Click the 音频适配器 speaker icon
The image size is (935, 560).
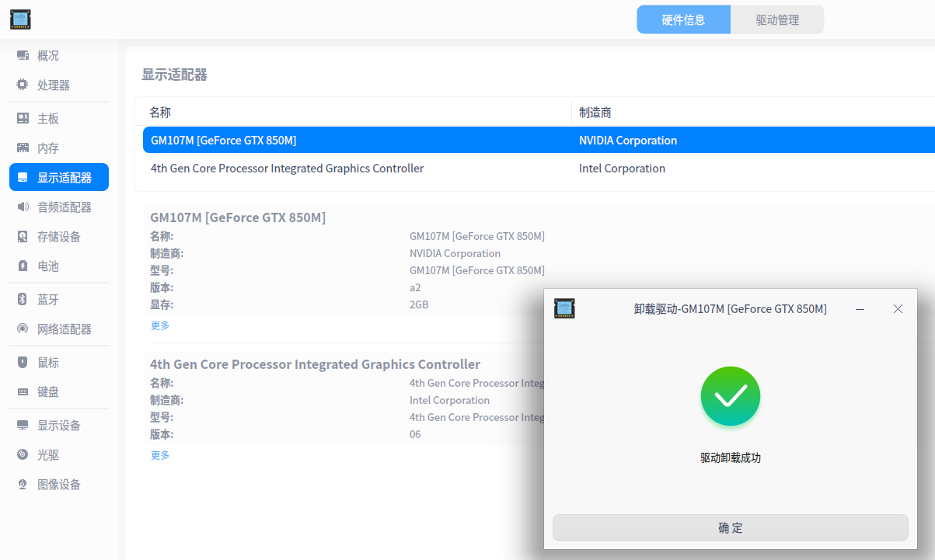click(x=23, y=207)
